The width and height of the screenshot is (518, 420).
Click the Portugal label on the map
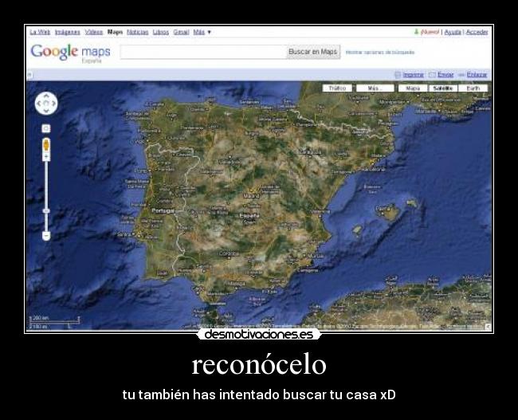163,211
